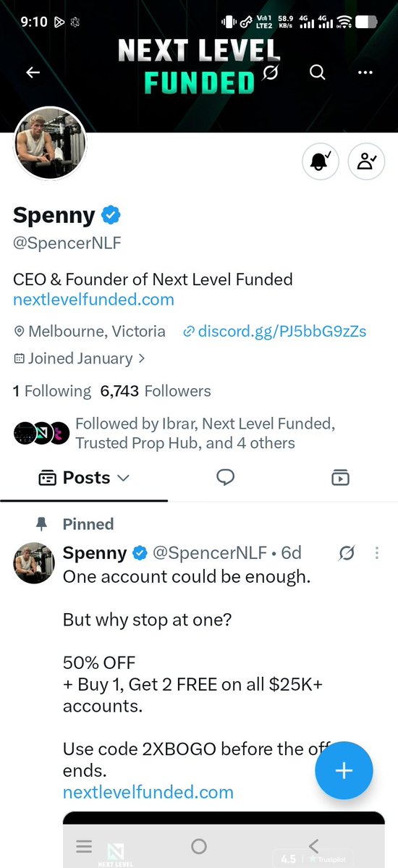Open the search magnifier icon

tap(317, 72)
